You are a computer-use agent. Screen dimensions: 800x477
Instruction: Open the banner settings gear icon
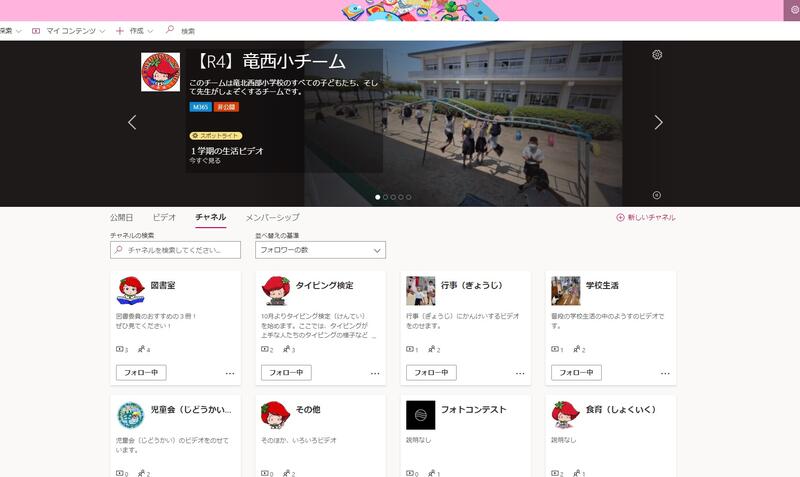pos(657,54)
